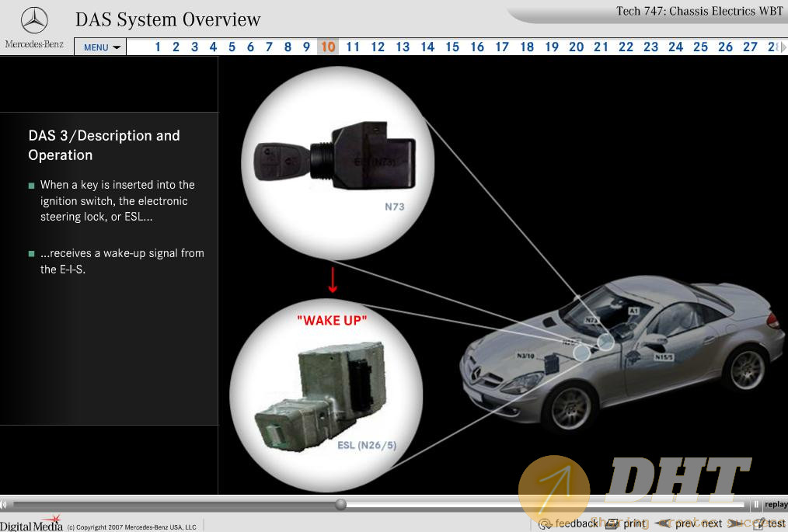Click the A1 label on the car
This screenshot has height=532, width=788.
[x=633, y=311]
